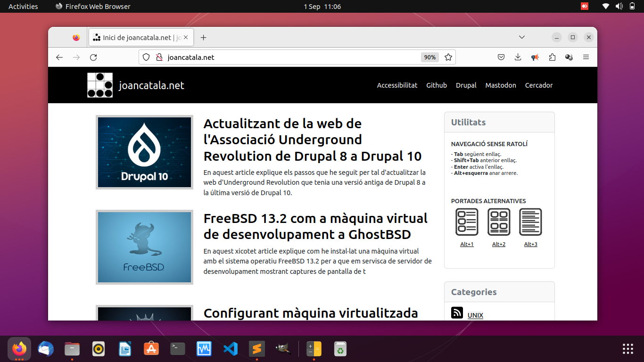Open the Trash in the dock
Screen dimensions: 644x362
(340, 349)
